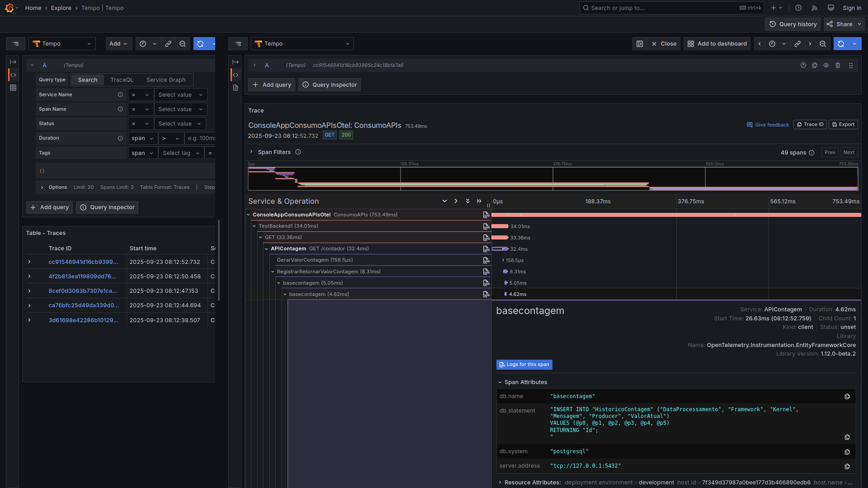This screenshot has height=488, width=868.
Task: Select Service Graph query type
Action: coord(165,80)
